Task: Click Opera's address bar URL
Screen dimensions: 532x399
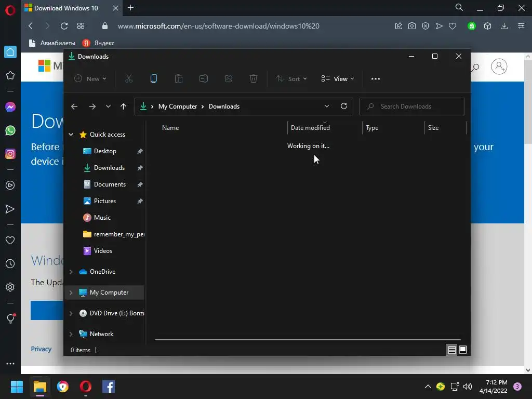Action: tap(219, 26)
